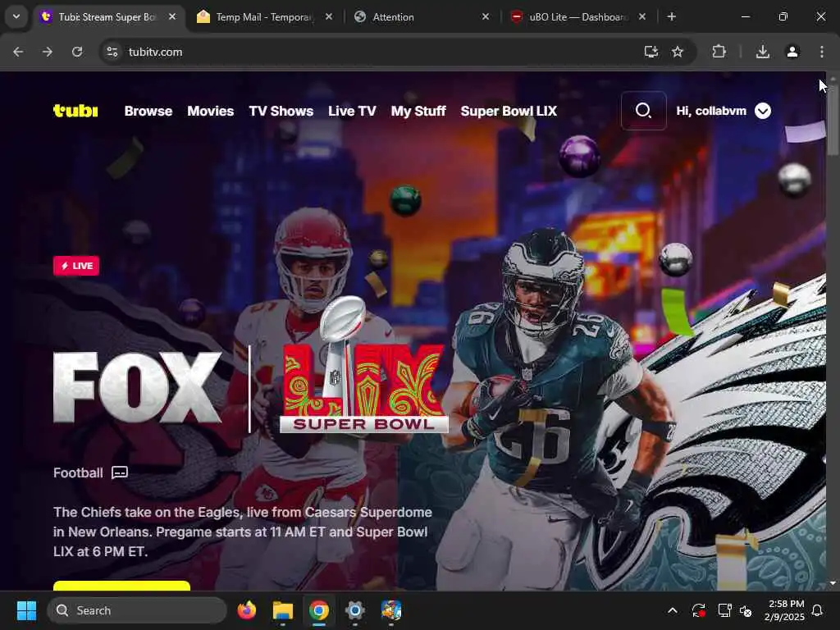
Task: Open the Tubi search icon
Action: 643,111
